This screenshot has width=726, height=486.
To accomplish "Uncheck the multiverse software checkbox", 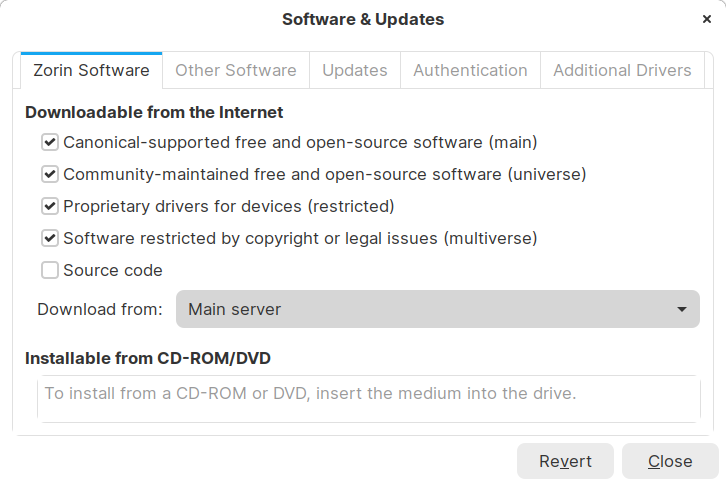I will tap(49, 239).
